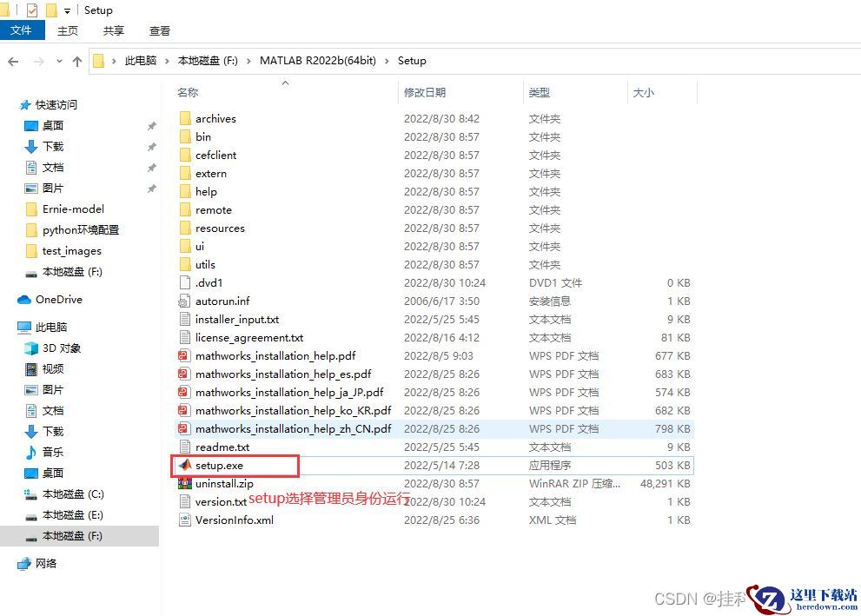Switch to the 主页 ribbon tab
The width and height of the screenshot is (861, 616).
pyautogui.click(x=68, y=30)
